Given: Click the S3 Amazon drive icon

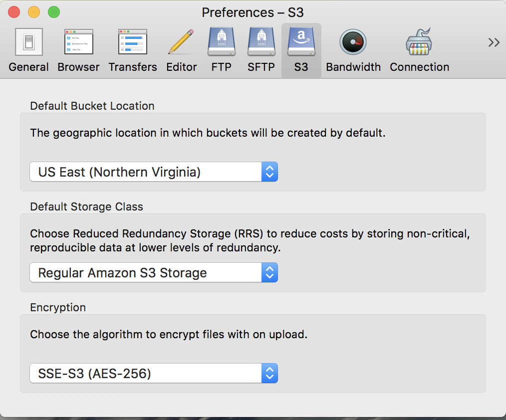Looking at the screenshot, I should click(301, 42).
